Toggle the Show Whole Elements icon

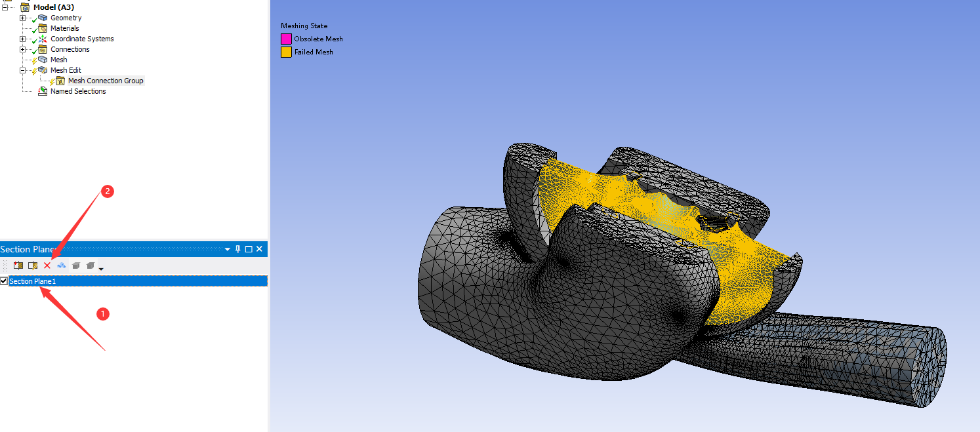point(61,265)
